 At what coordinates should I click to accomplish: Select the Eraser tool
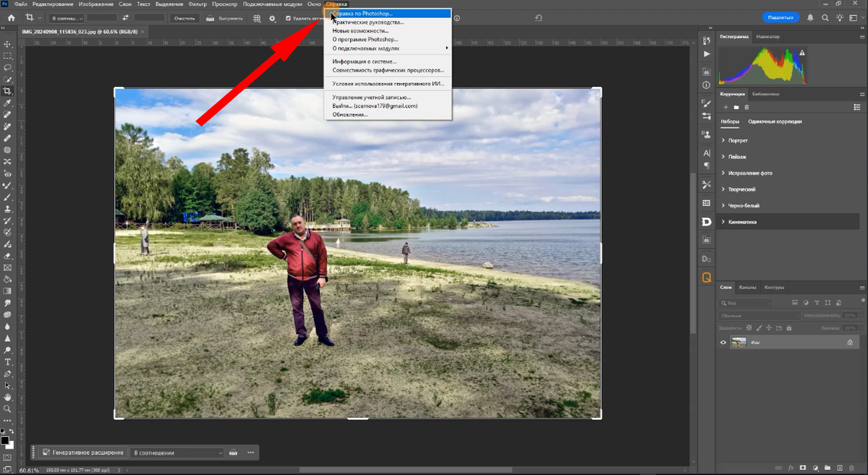8,257
